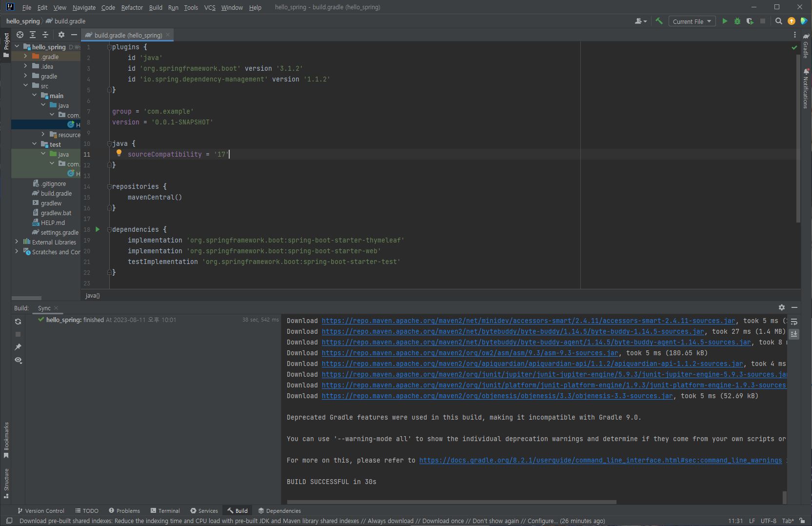Open the Code With Me user icon
Viewport: 812px width, 526px height.
[640, 21]
